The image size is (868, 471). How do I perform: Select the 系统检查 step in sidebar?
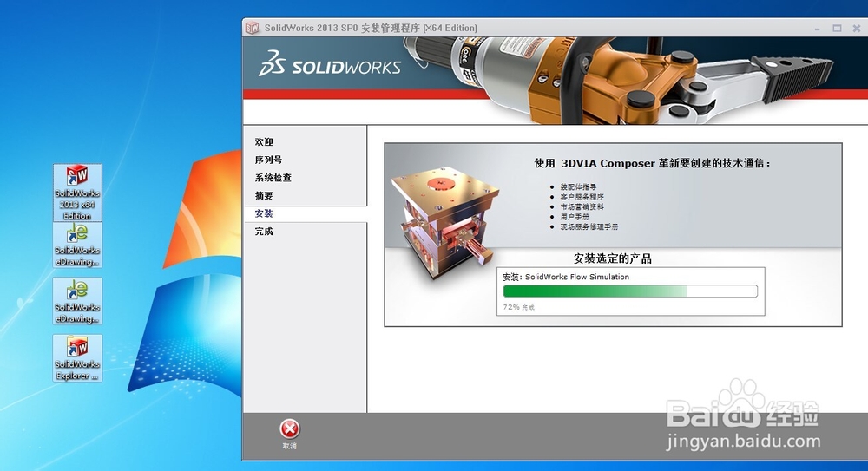tap(273, 178)
